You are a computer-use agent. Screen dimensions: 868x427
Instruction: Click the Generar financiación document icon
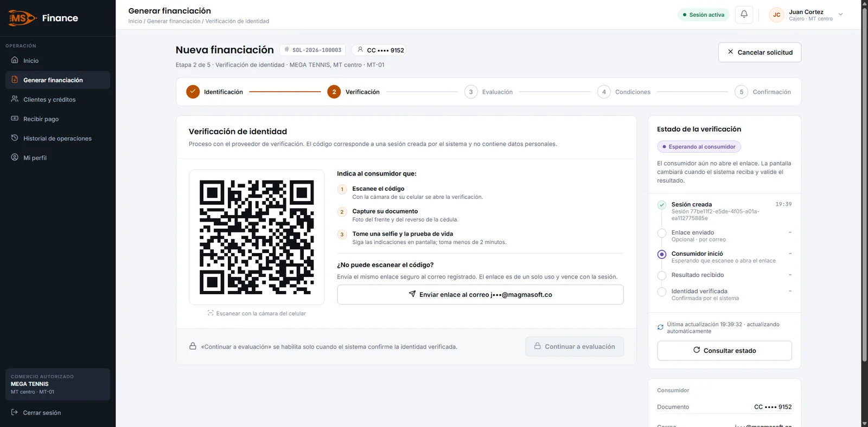tap(15, 80)
